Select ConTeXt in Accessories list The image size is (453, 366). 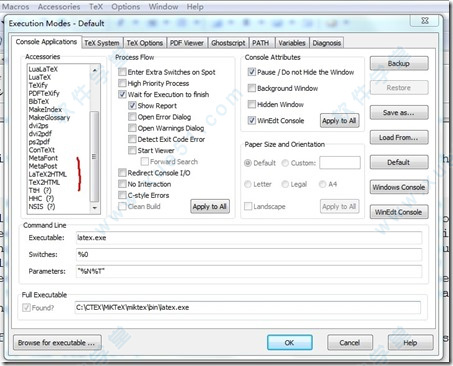point(42,150)
